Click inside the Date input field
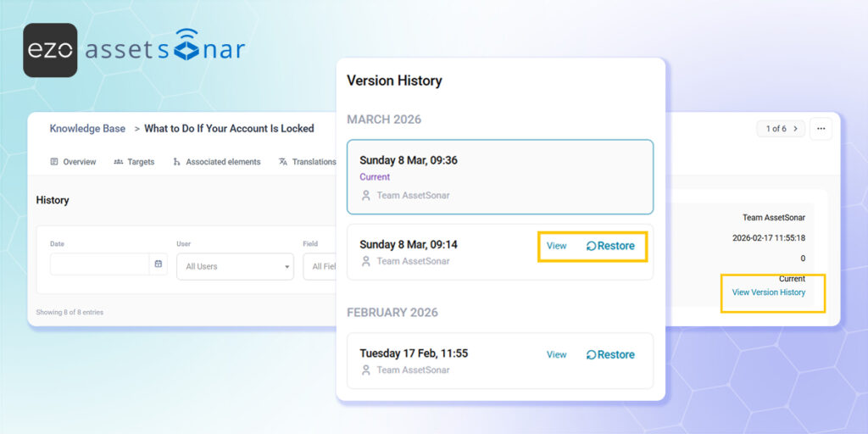868x434 pixels. [x=99, y=264]
